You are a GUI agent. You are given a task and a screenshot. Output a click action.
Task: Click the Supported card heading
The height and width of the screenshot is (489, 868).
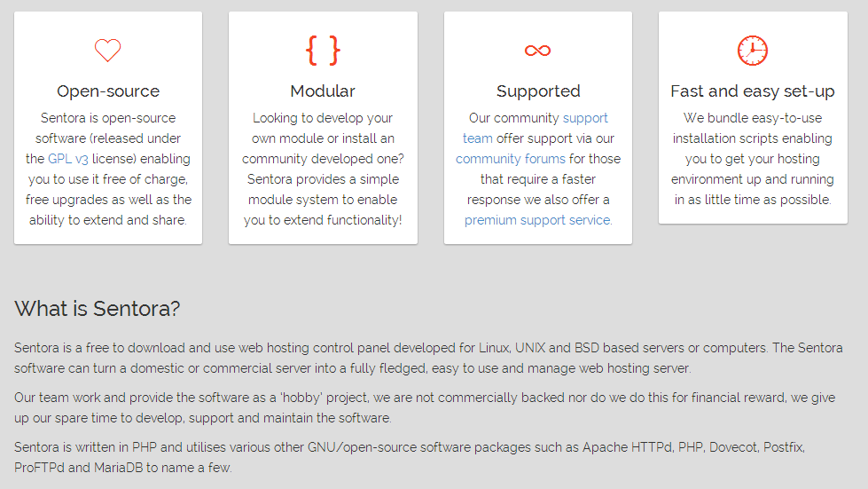point(538,91)
